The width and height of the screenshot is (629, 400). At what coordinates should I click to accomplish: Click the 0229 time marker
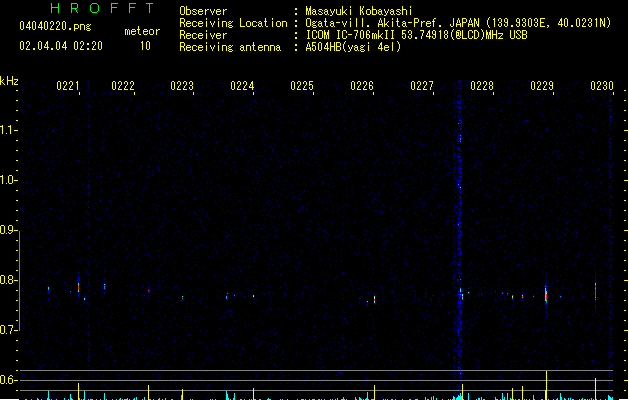click(x=542, y=86)
